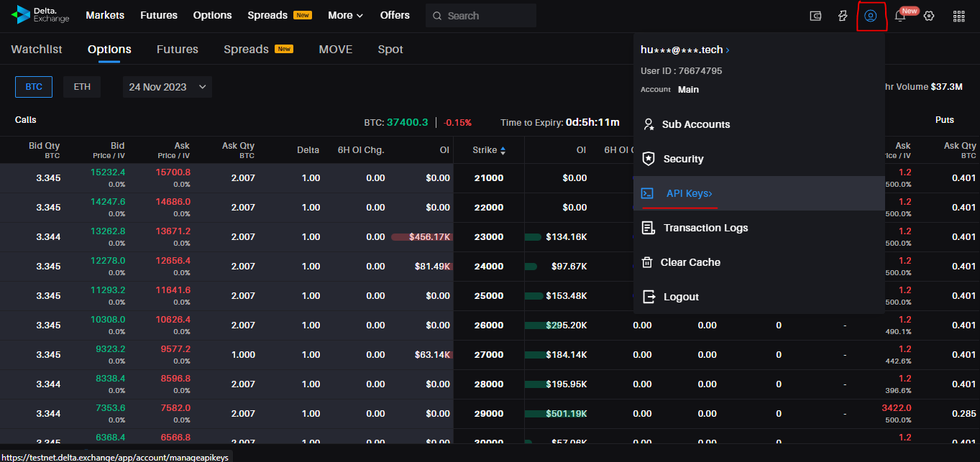The image size is (980, 462).
Task: Click the 24000 strike cell
Action: (489, 267)
